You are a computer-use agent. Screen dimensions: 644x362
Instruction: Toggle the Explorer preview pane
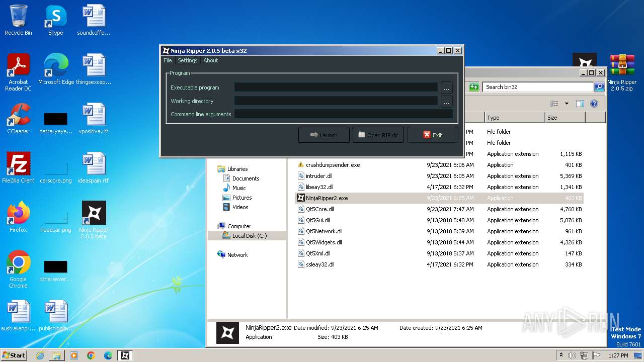[580, 104]
